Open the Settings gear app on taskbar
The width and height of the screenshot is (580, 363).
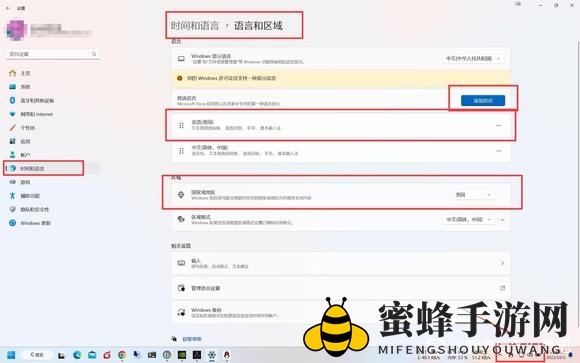coord(212,355)
